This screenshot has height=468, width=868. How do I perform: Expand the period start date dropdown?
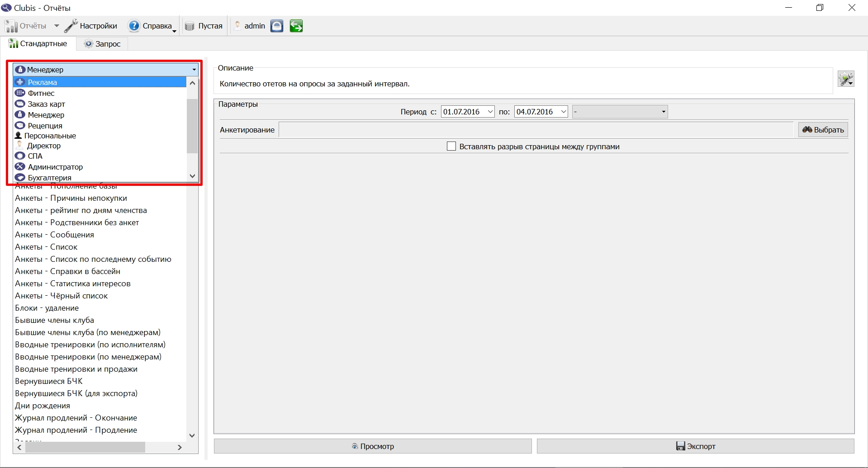[x=490, y=112]
